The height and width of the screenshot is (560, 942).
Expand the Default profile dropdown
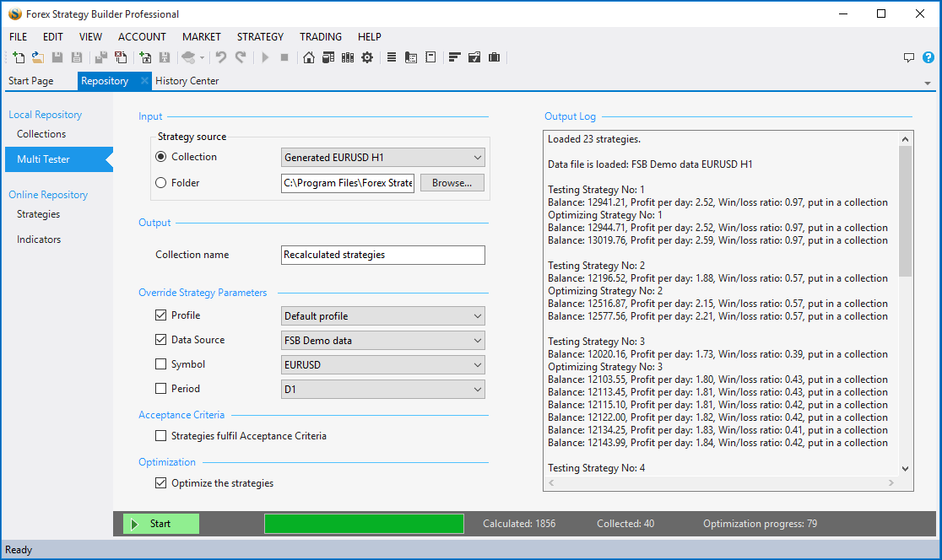tap(382, 316)
